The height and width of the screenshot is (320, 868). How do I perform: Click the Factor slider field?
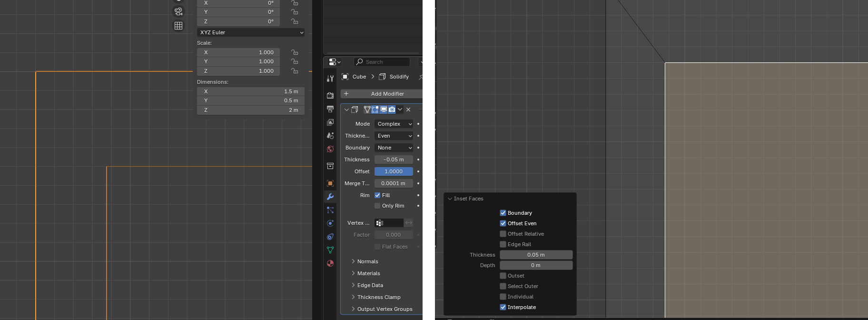(394, 235)
